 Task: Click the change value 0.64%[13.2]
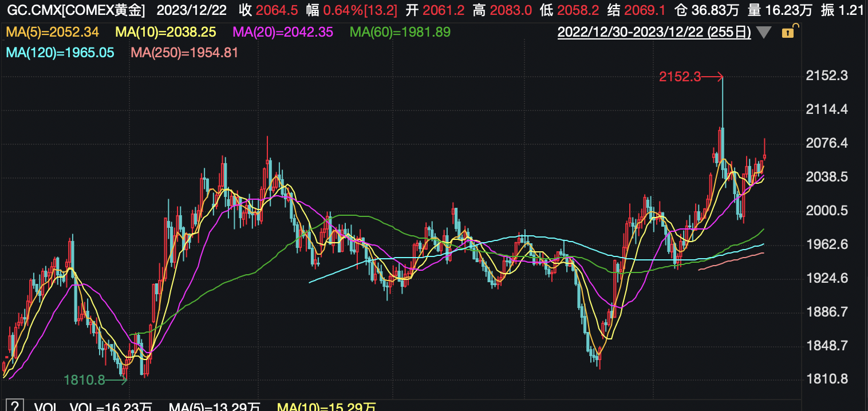tap(360, 10)
